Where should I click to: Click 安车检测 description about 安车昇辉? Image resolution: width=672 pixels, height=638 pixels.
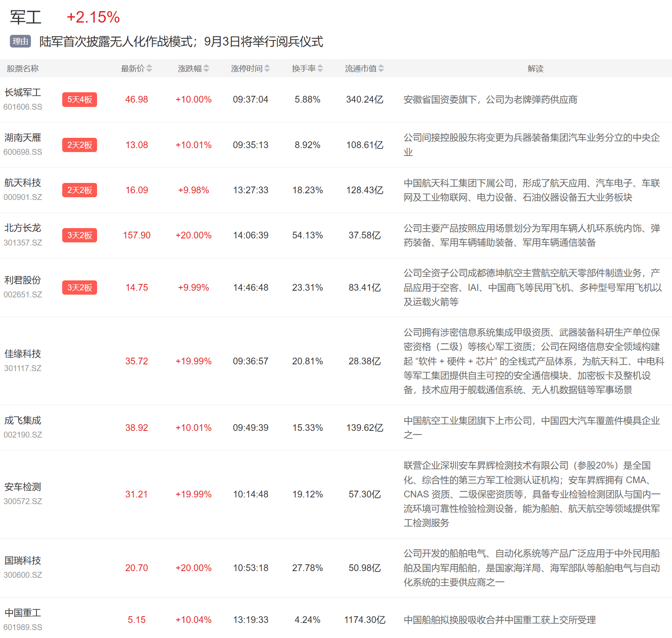tap(532, 494)
